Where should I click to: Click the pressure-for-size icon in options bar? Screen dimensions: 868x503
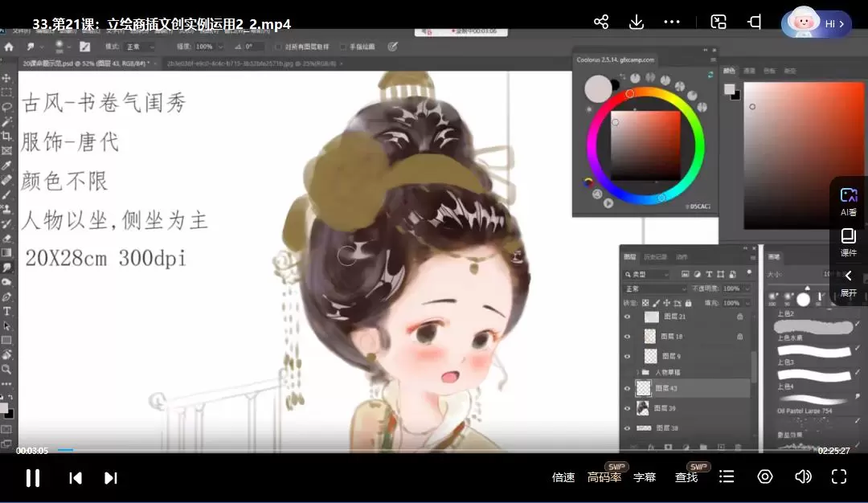tap(392, 47)
